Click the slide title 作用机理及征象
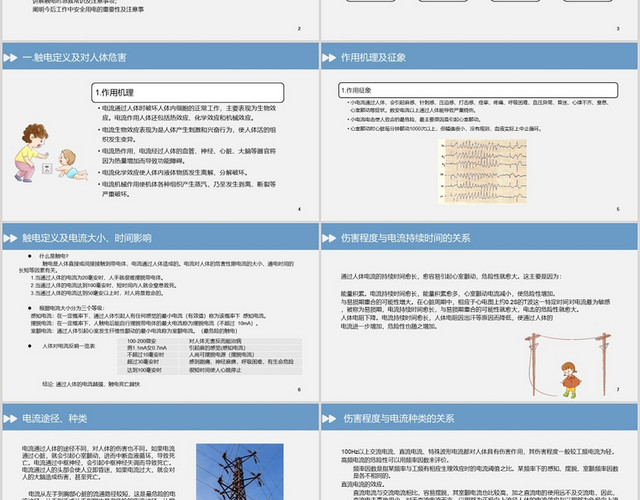 click(373, 58)
